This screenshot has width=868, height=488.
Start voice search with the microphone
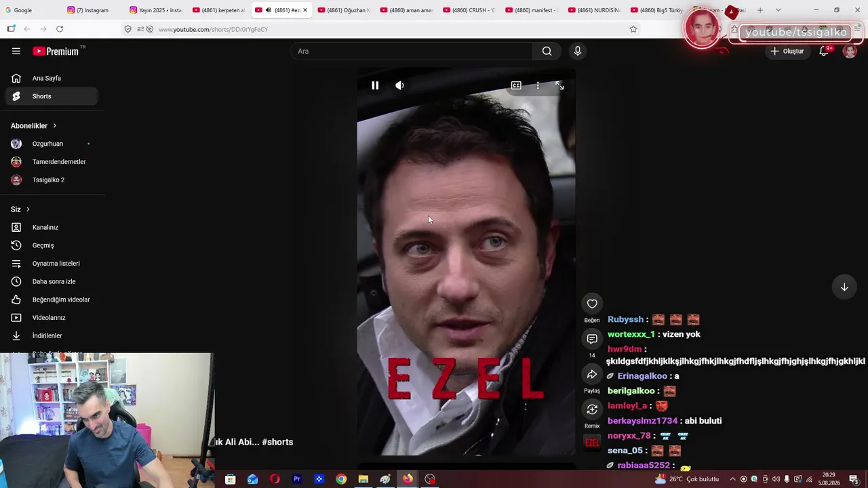pyautogui.click(x=578, y=51)
